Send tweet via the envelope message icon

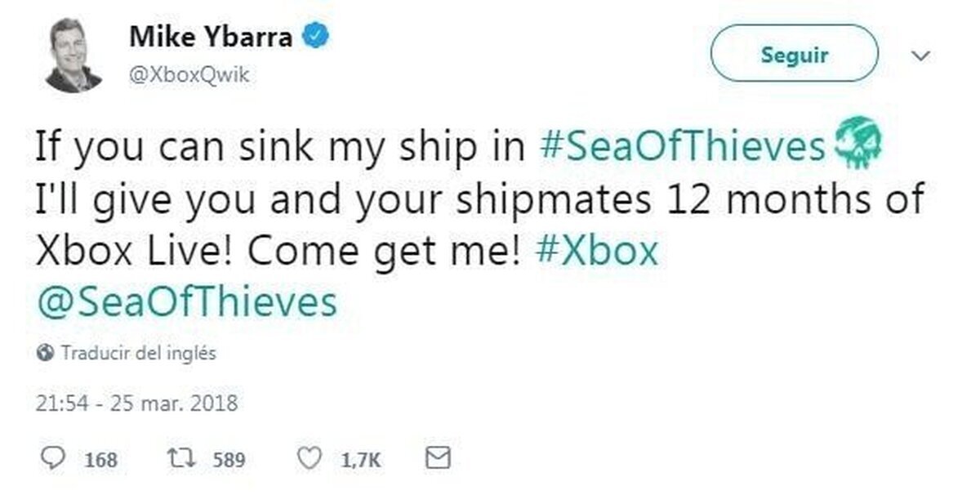pos(439,459)
